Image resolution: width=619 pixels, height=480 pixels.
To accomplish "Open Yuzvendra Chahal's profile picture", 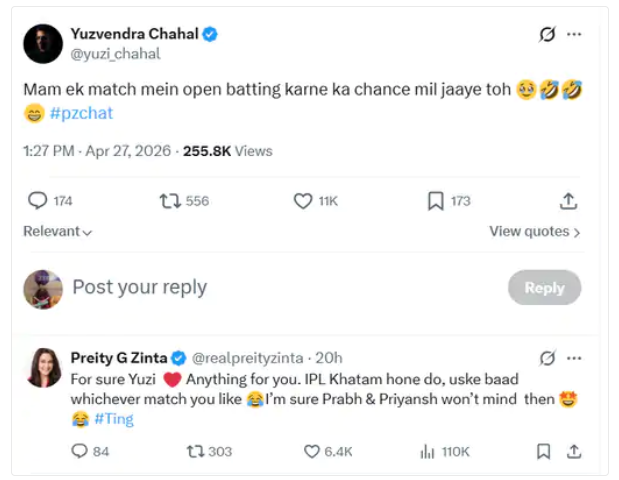I will [41, 43].
